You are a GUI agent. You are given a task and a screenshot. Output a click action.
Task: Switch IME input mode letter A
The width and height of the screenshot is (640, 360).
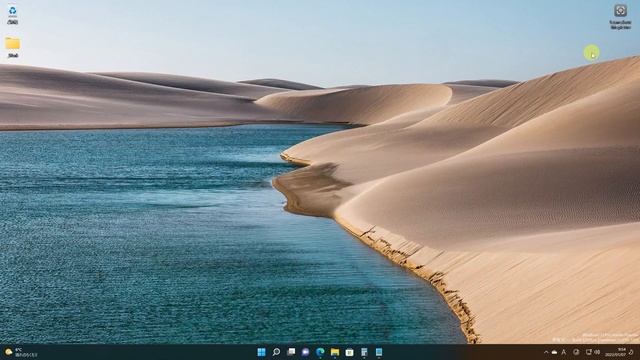[x=564, y=352]
